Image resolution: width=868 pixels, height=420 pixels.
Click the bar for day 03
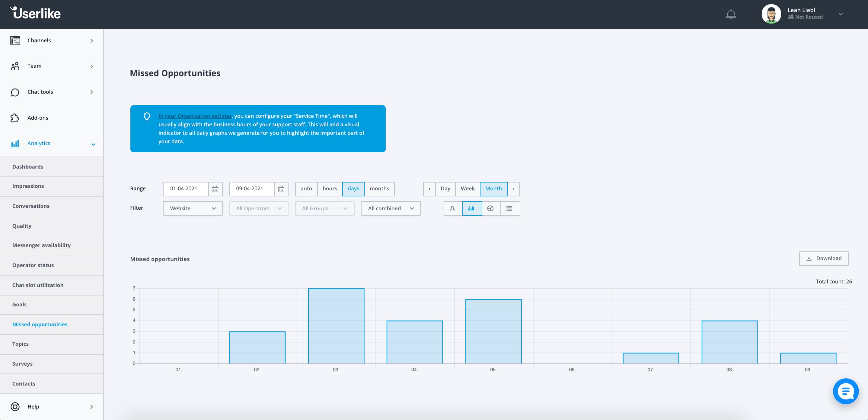coord(336,326)
